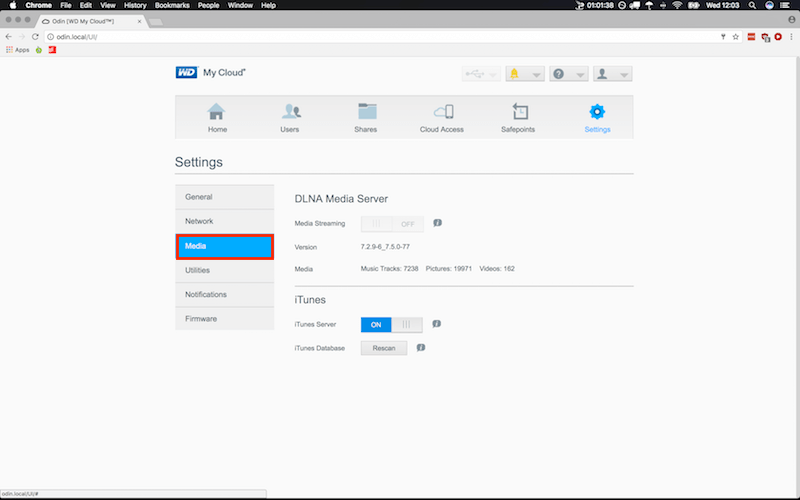Select Firmware in the settings sidebar

[x=224, y=319]
